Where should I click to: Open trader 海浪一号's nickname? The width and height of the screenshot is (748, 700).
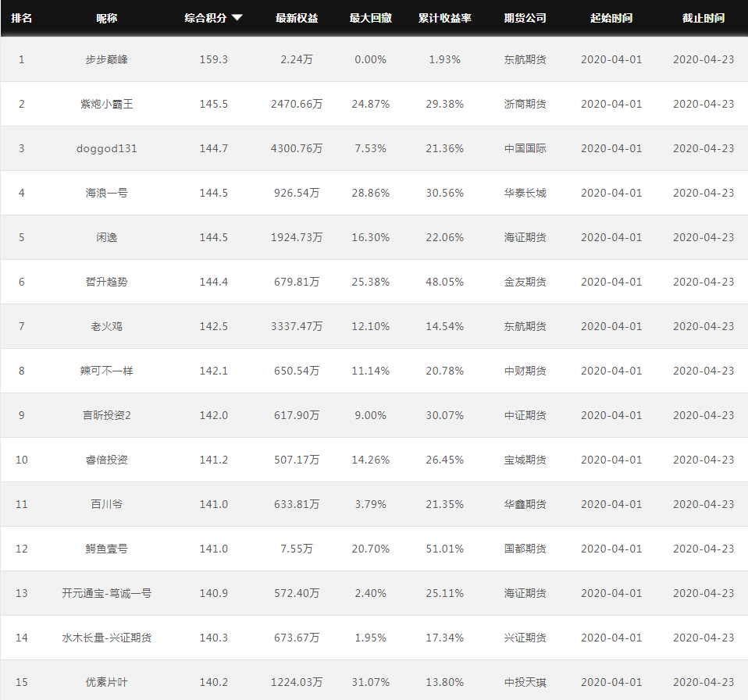coord(107,193)
